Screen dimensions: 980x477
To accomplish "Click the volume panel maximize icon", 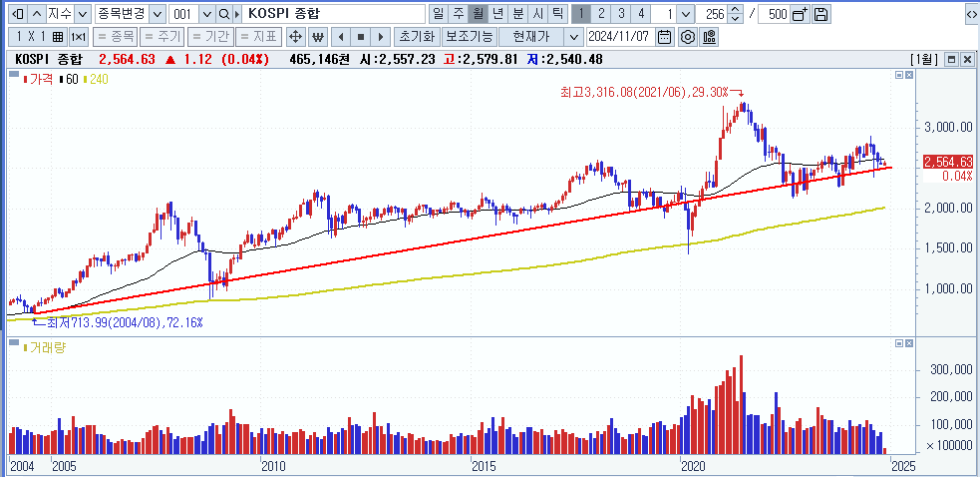I will [899, 343].
